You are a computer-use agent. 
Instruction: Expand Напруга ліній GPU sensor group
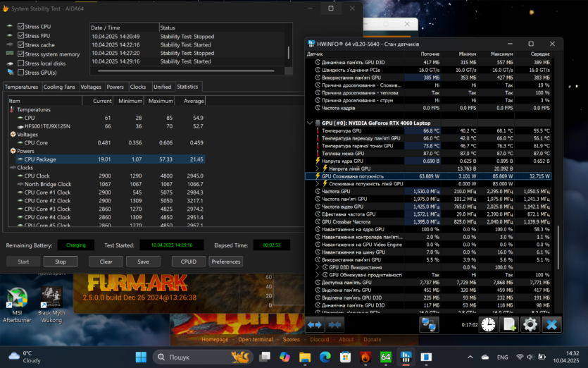318,168
